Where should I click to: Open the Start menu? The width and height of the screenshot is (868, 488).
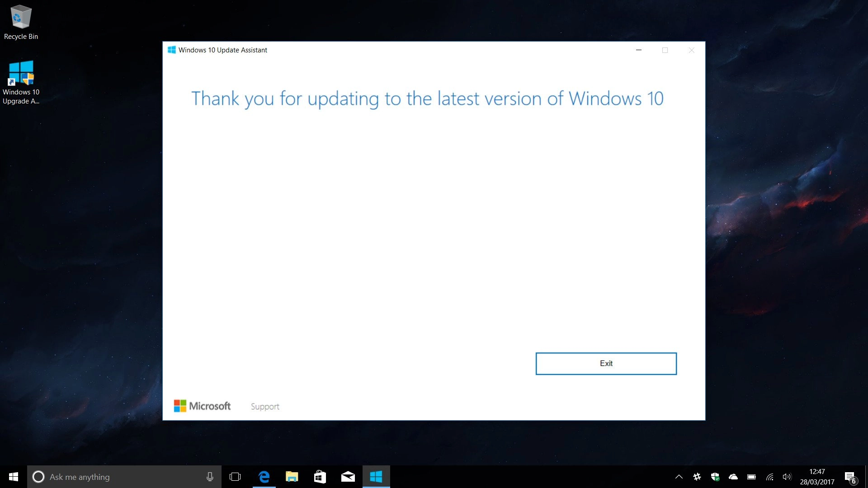tap(13, 477)
